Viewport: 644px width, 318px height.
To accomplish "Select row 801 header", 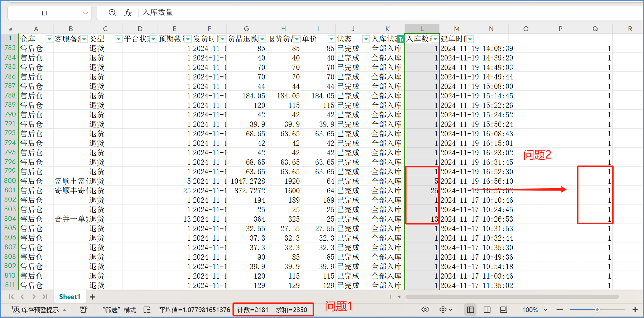I will (x=10, y=190).
